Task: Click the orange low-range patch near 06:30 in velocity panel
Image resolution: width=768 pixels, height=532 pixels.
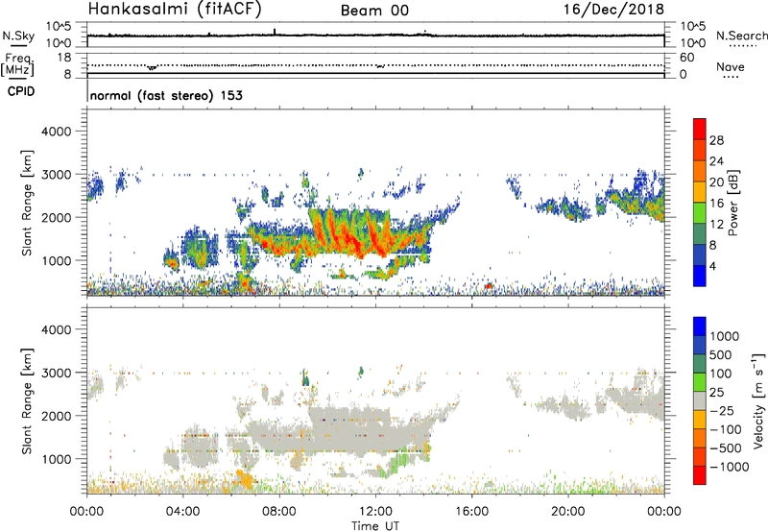Action: pos(245,480)
